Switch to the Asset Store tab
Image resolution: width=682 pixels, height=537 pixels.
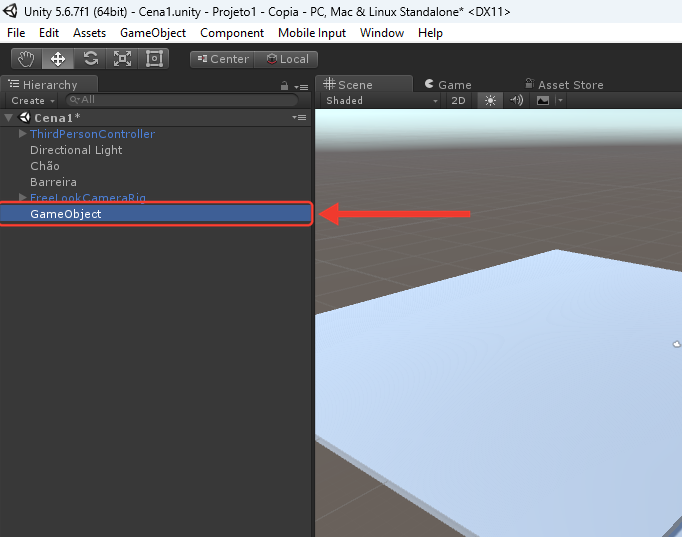pyautogui.click(x=565, y=84)
